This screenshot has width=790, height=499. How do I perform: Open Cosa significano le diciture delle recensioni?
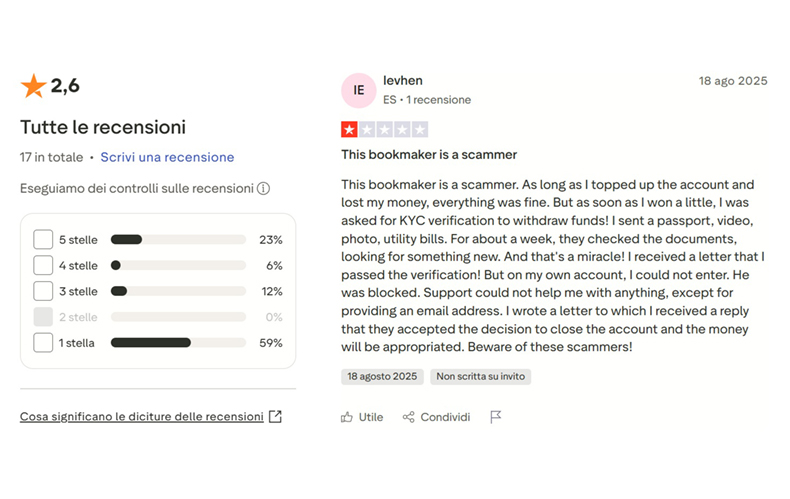point(141,416)
